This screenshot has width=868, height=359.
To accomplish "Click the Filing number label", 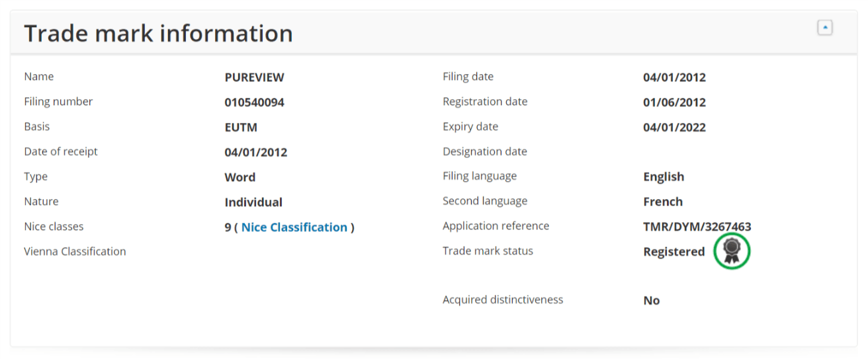I will pos(58,102).
